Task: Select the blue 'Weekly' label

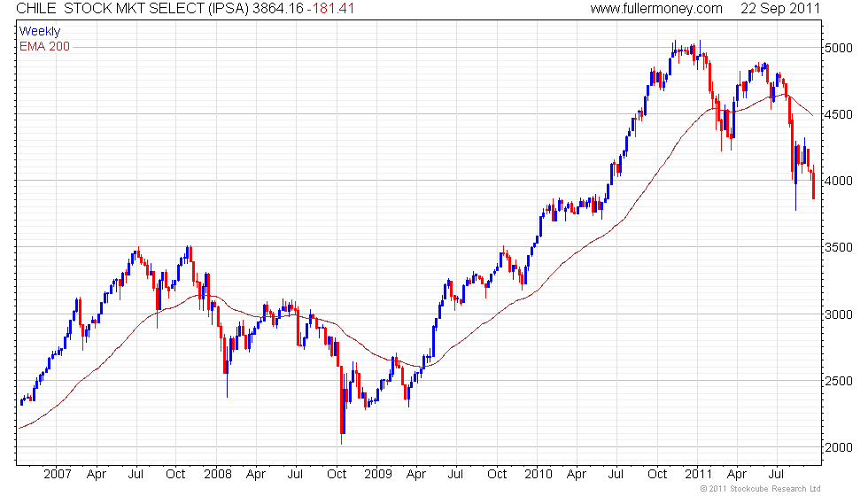Action: coord(39,32)
